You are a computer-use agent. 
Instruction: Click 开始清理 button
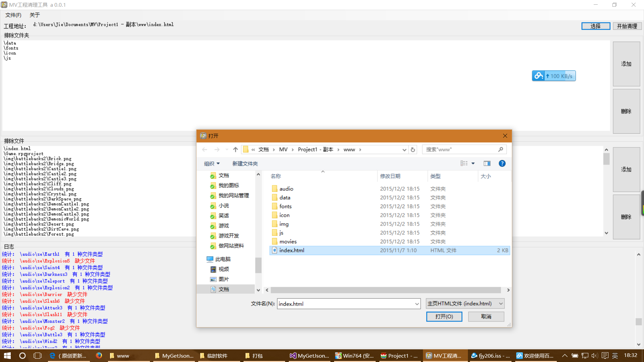[x=627, y=26]
